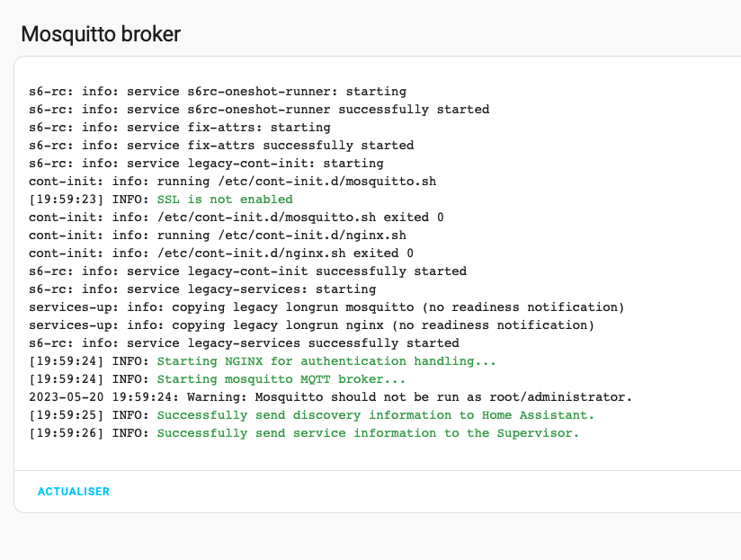Click the root/administrator warning log line
This screenshot has height=560, width=741.
point(330,397)
